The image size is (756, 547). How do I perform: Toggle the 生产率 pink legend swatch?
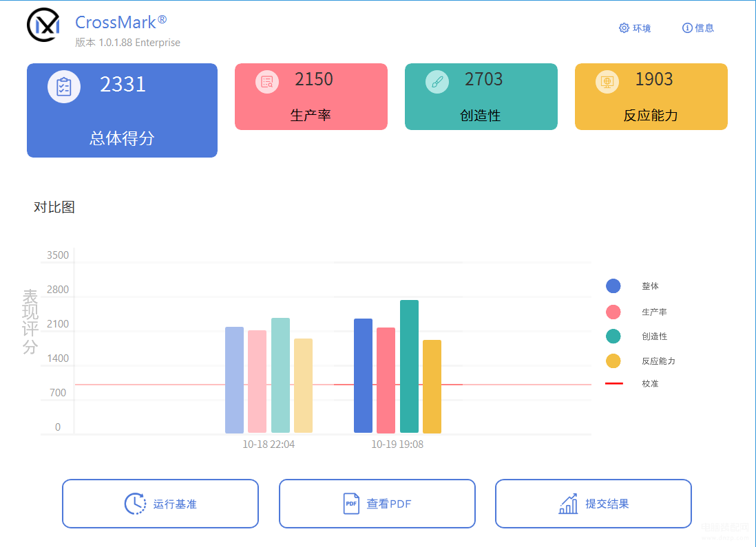613,312
